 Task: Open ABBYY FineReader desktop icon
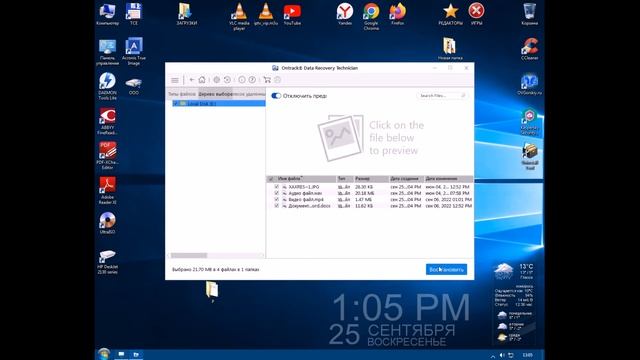point(107,121)
